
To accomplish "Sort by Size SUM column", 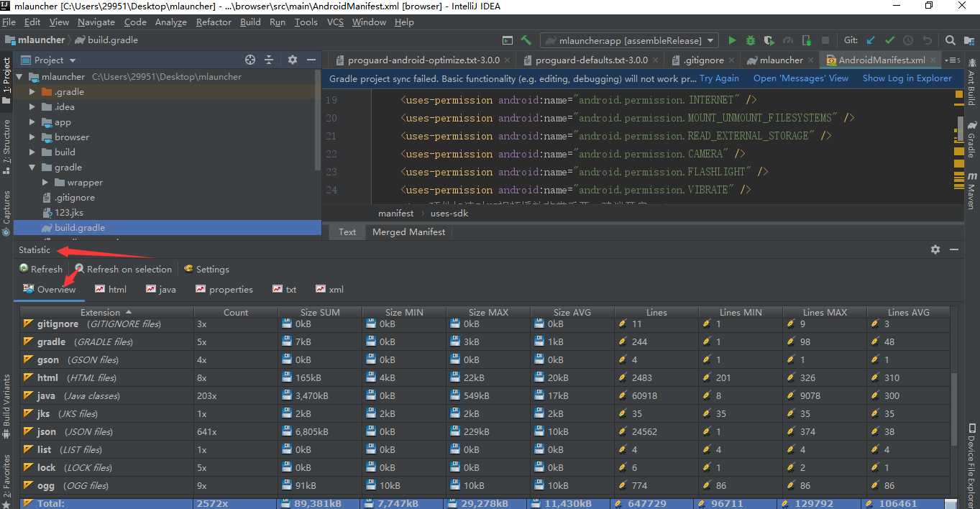I will pyautogui.click(x=320, y=312).
